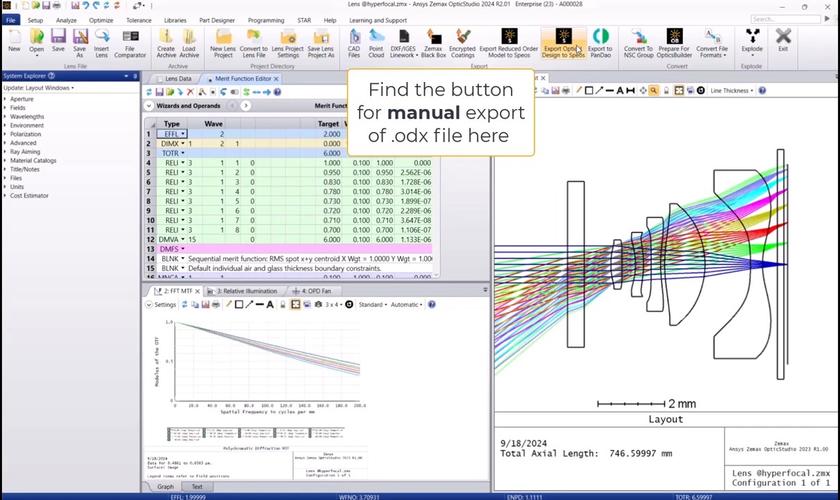Open the File menu tab
This screenshot has height=500, width=840.
point(11,20)
